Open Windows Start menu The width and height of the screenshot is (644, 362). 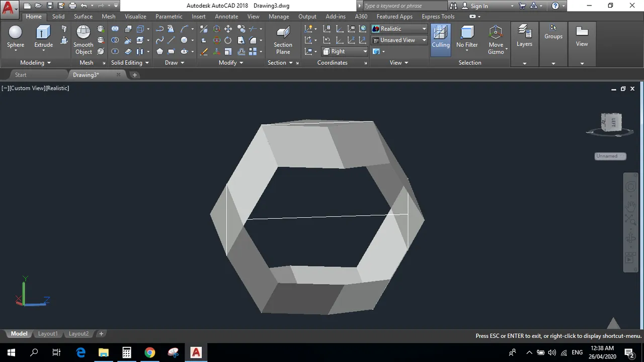click(11, 352)
